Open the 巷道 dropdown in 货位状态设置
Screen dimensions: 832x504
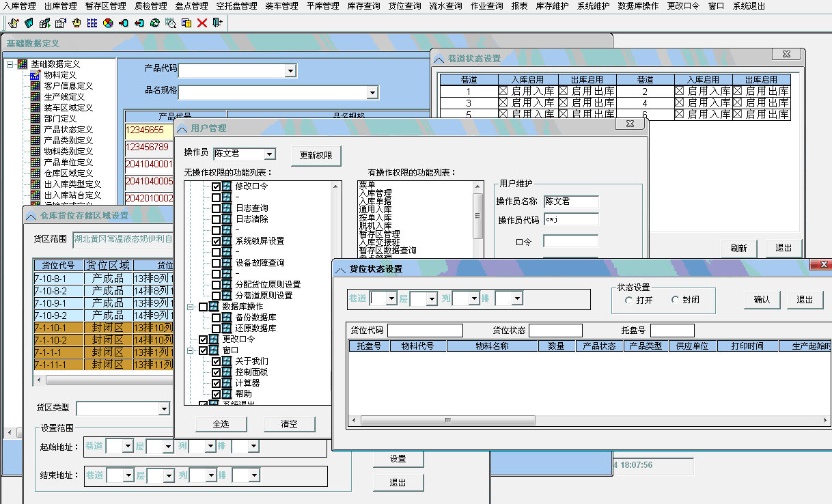391,298
